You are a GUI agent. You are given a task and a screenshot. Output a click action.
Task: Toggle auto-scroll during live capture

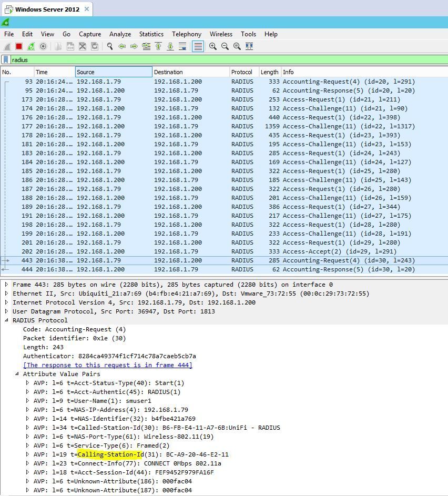pyautogui.click(x=182, y=46)
